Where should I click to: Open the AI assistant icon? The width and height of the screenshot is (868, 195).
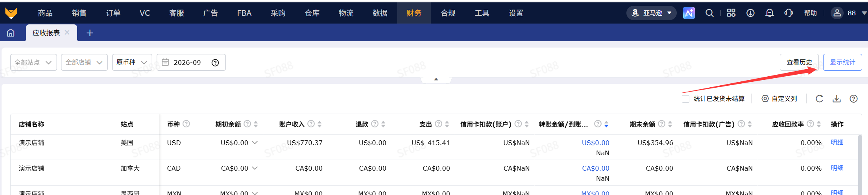[x=689, y=13]
